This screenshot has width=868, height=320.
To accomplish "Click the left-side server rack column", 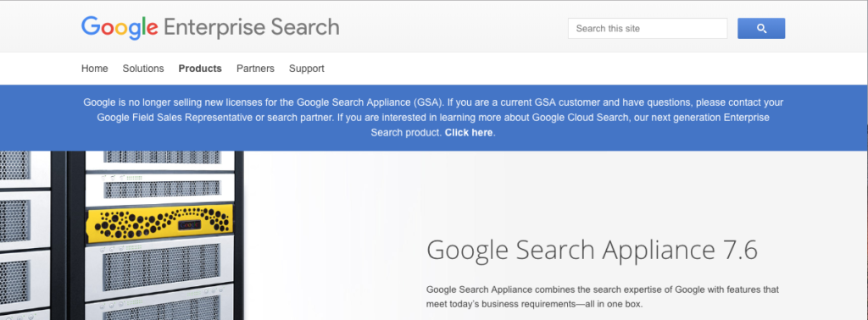I will [25, 235].
